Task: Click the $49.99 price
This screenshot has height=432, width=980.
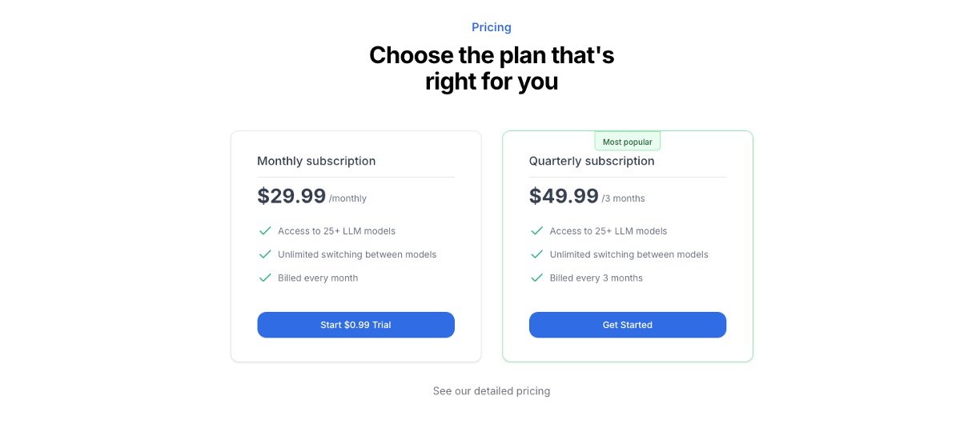Action: click(x=564, y=196)
